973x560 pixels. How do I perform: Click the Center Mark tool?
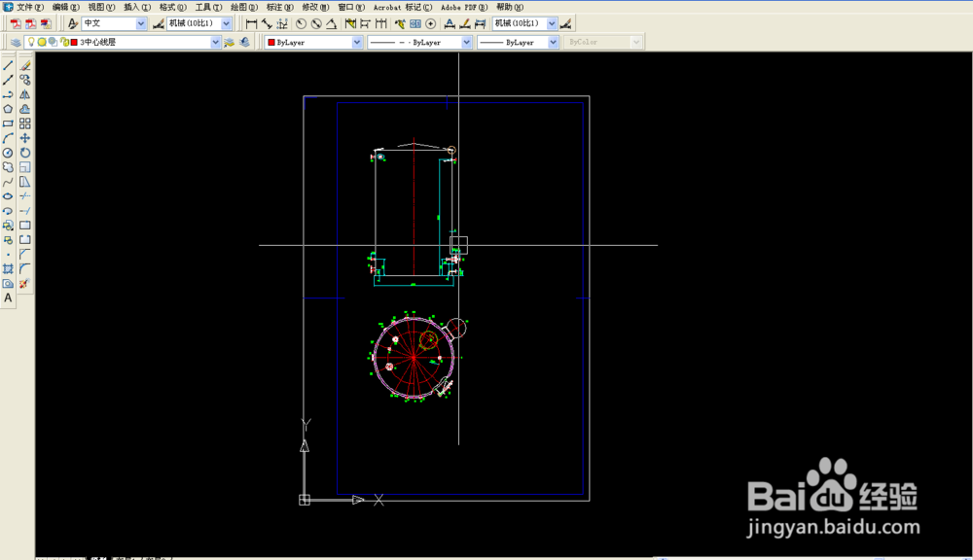click(431, 23)
